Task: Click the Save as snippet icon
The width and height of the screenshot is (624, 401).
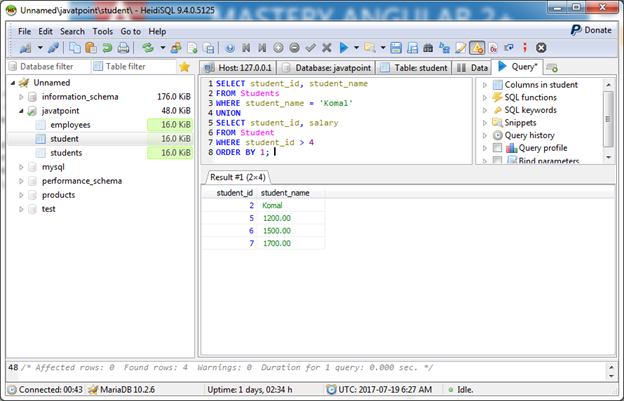Action: 412,48
